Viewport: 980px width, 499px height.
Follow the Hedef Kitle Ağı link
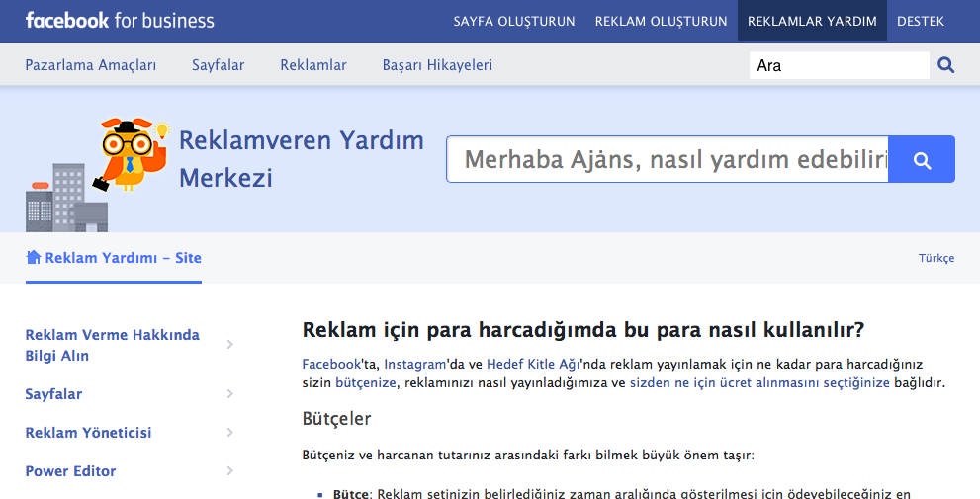click(x=533, y=364)
